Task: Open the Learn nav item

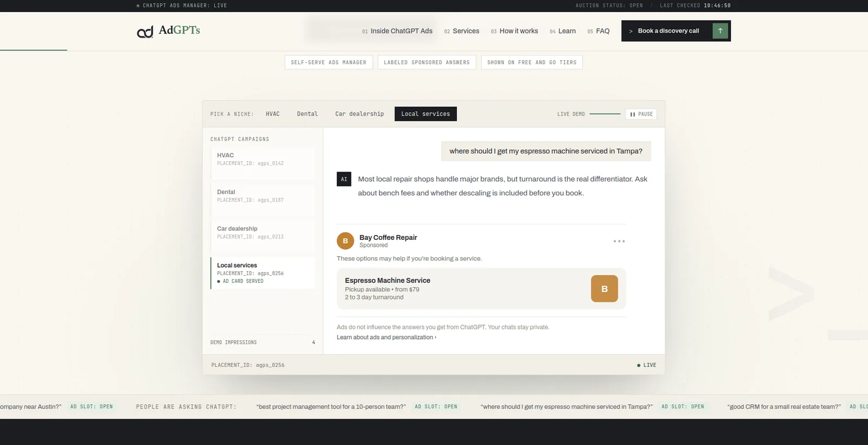Action: pos(563,31)
